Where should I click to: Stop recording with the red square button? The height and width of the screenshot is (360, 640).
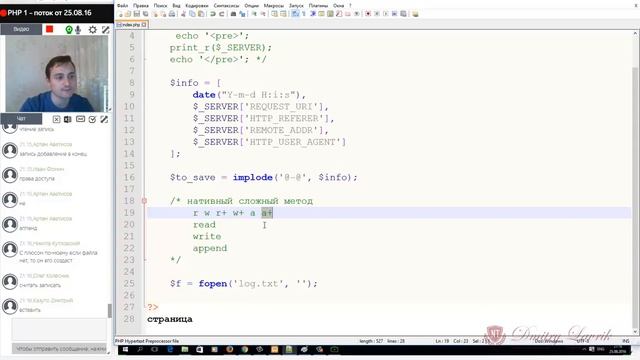coord(49,29)
